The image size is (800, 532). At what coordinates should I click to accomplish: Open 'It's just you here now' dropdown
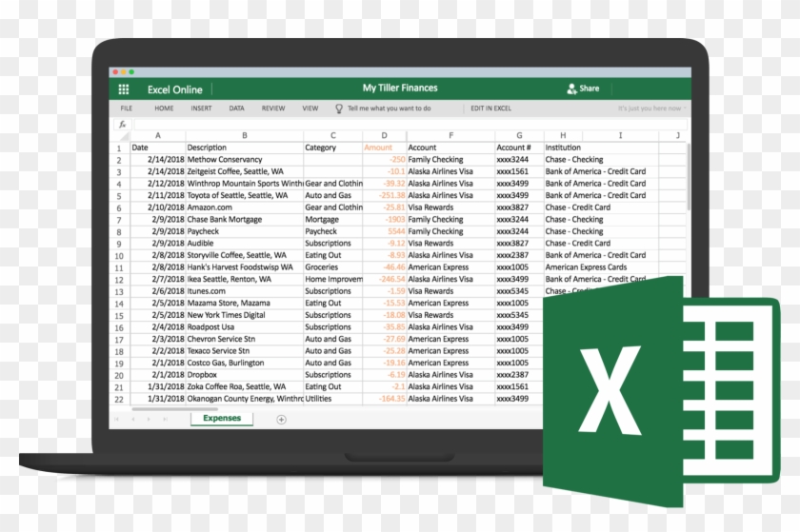click(x=651, y=108)
